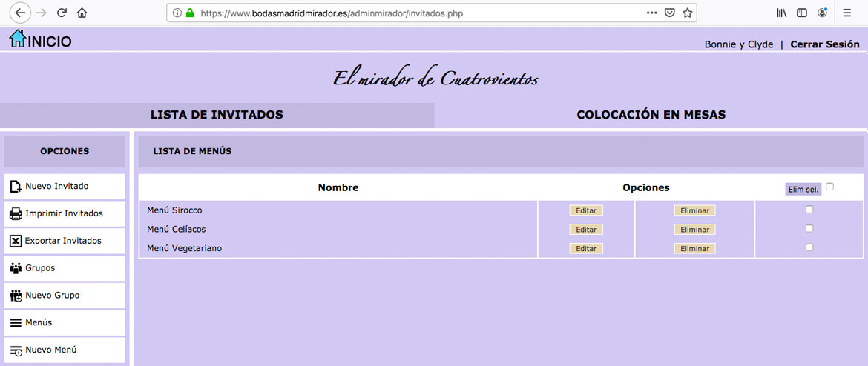Click the people icon for Grupos
This screenshot has height=366, width=868.
[x=16, y=268]
